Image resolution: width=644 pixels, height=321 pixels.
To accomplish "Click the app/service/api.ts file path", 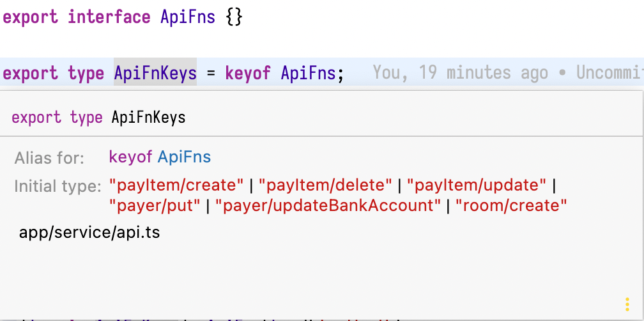I will coord(89,233).
